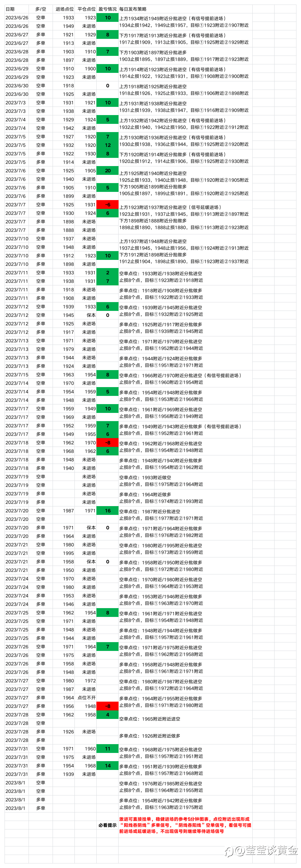This screenshot has width=301, height=868.
Task: Click the 盈亏情况 header cell
Action: tap(108, 9)
